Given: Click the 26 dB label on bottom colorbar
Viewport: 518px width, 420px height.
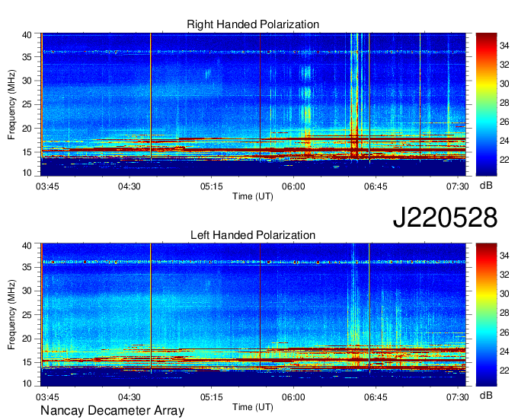Looking at the screenshot, I should point(504,332).
